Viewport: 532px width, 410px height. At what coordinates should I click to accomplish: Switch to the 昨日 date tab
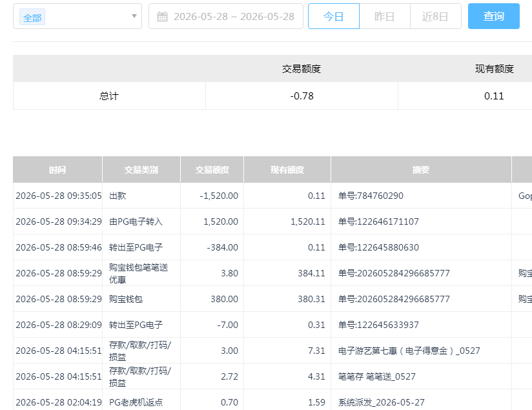[384, 16]
